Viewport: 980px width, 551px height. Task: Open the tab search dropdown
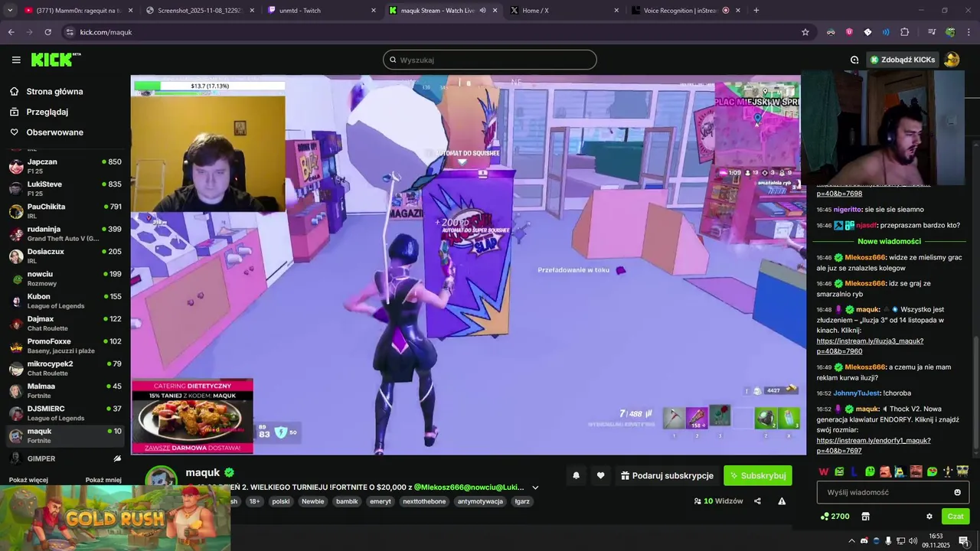pyautogui.click(x=11, y=11)
